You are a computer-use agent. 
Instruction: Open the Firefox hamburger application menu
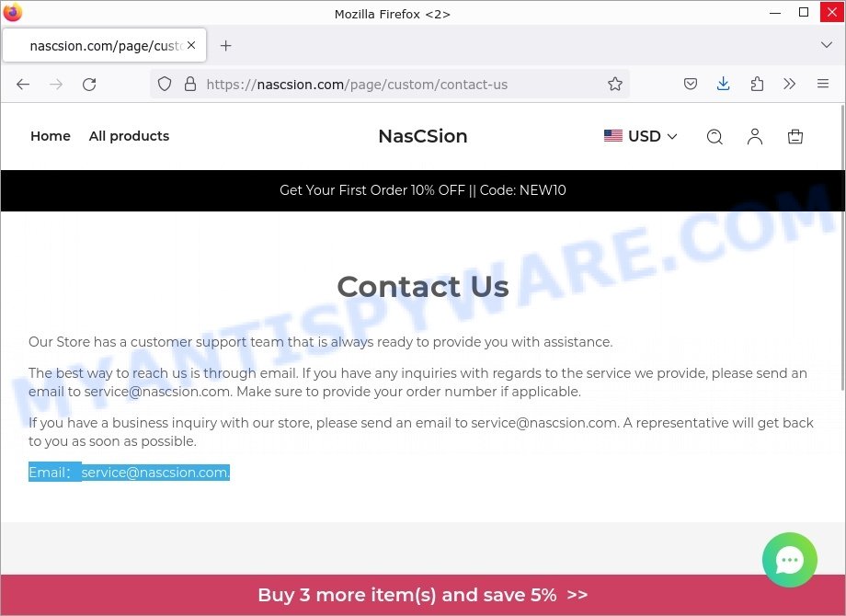(822, 84)
